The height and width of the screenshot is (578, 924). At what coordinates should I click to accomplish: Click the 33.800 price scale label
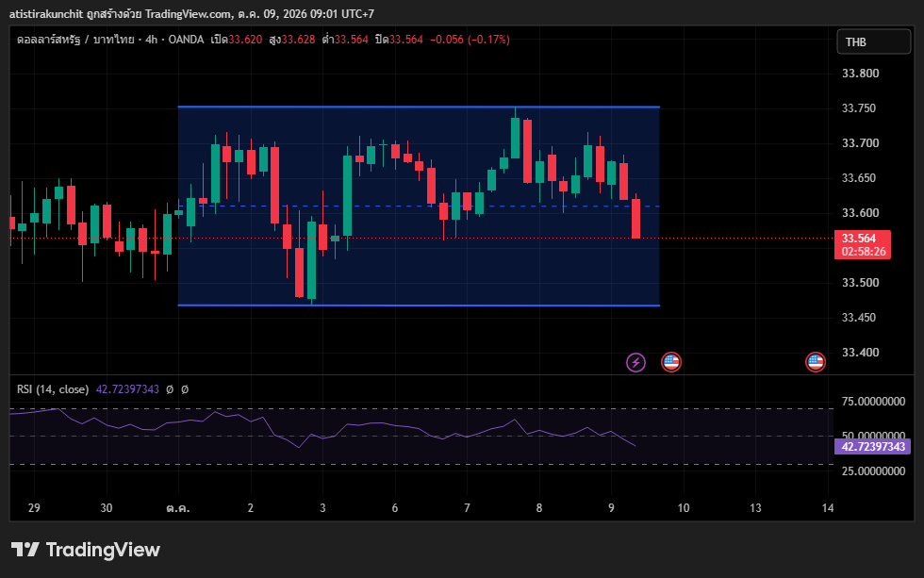860,73
